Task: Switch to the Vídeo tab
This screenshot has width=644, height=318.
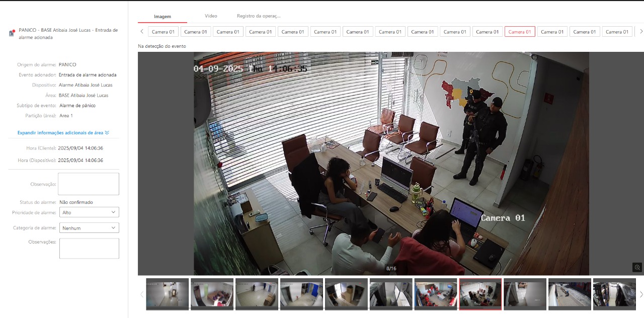Action: click(211, 16)
